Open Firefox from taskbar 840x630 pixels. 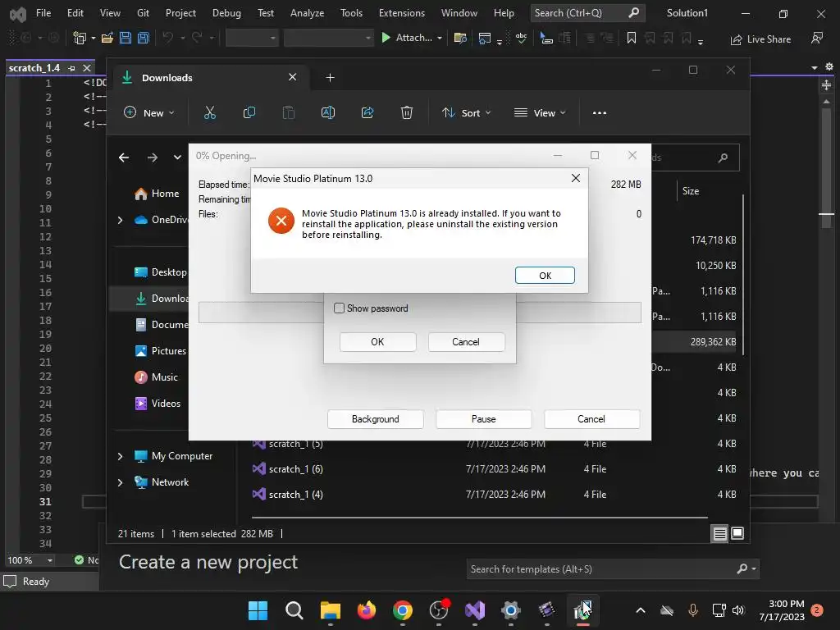click(367, 610)
